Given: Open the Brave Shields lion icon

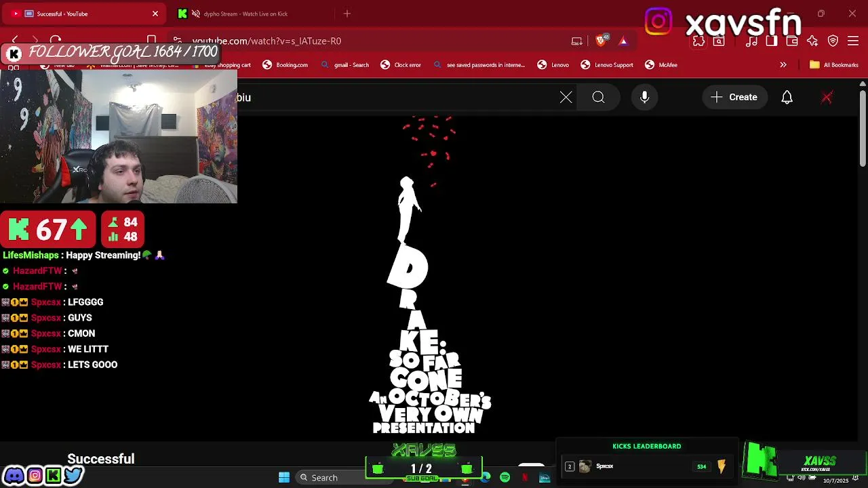Looking at the screenshot, I should pos(601,41).
